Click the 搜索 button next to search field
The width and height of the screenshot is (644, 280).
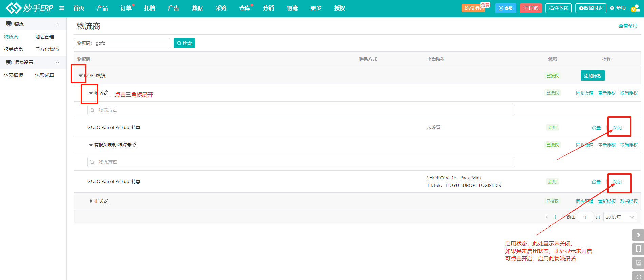pyautogui.click(x=184, y=43)
